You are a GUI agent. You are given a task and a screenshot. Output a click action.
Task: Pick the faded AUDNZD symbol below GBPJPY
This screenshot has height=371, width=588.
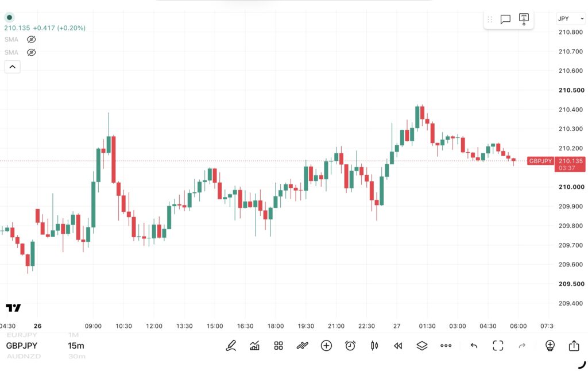[x=23, y=356]
